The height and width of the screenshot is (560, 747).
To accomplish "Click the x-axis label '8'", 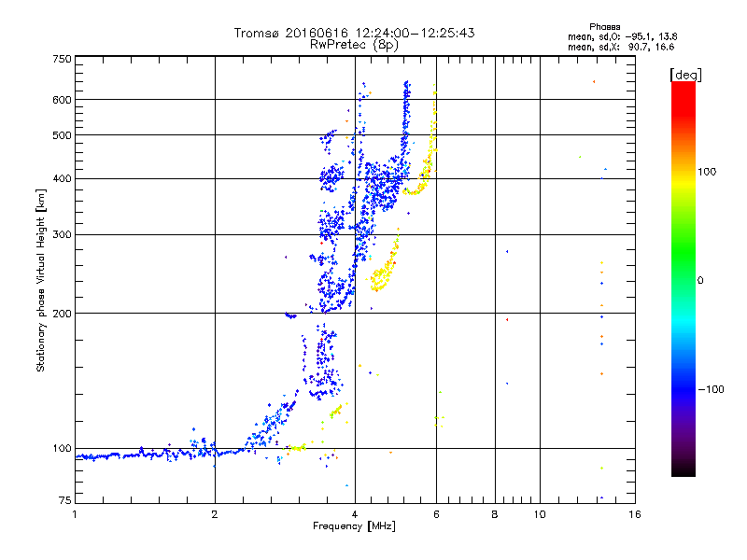I will (495, 514).
